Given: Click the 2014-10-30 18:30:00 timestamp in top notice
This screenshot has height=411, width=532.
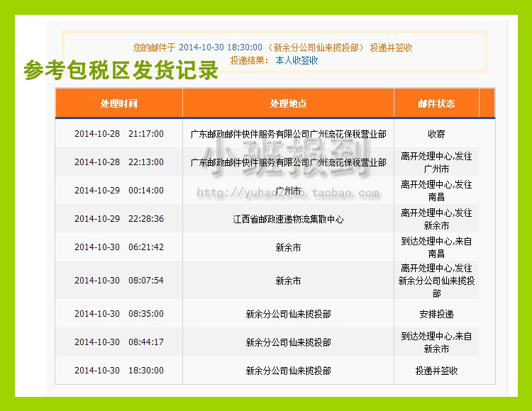Looking at the screenshot, I should [221, 47].
